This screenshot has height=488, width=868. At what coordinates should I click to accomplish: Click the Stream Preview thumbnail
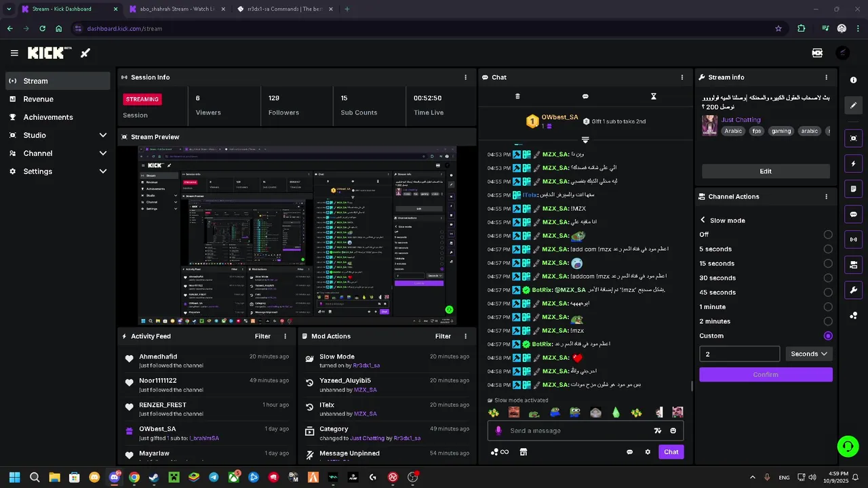297,235
